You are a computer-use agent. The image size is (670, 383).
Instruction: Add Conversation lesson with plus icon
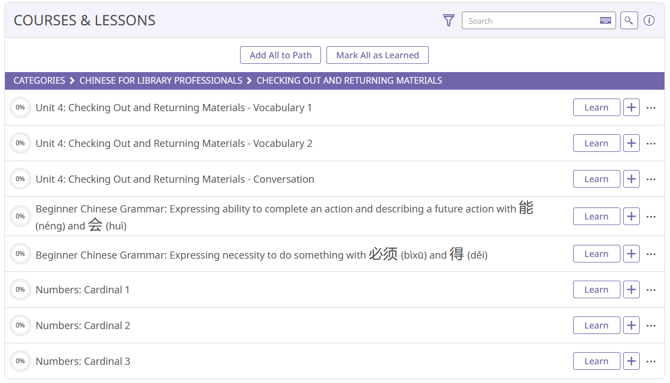coord(631,179)
